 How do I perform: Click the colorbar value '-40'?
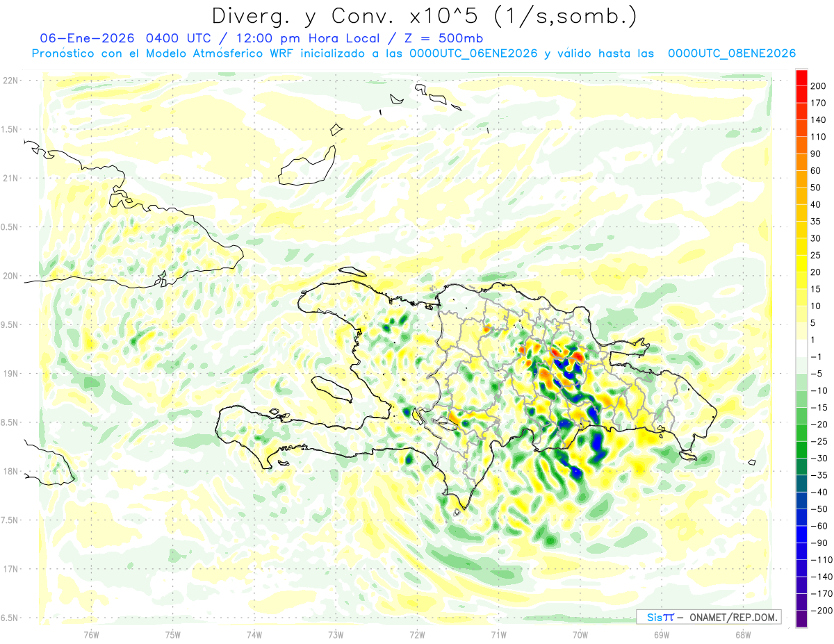pyautogui.click(x=819, y=493)
